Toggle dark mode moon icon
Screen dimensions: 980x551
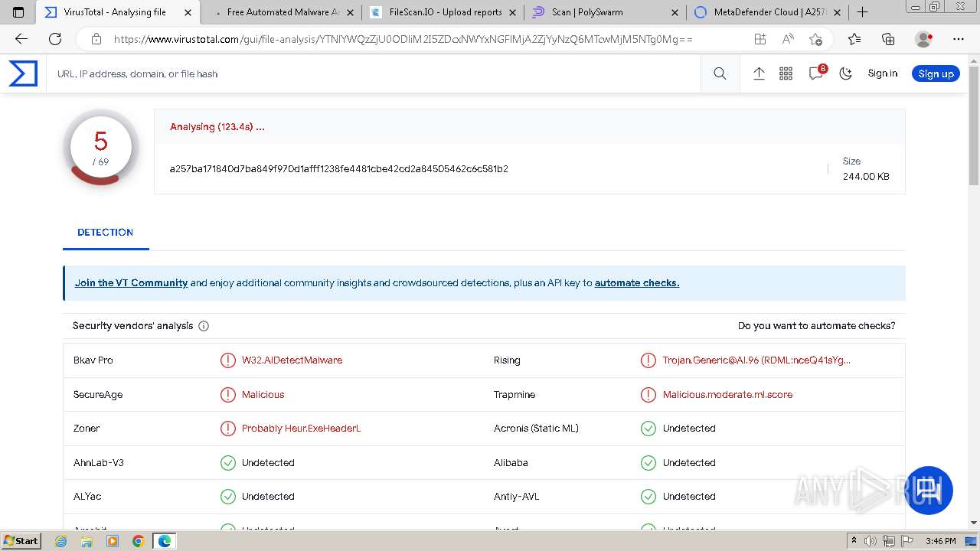845,73
